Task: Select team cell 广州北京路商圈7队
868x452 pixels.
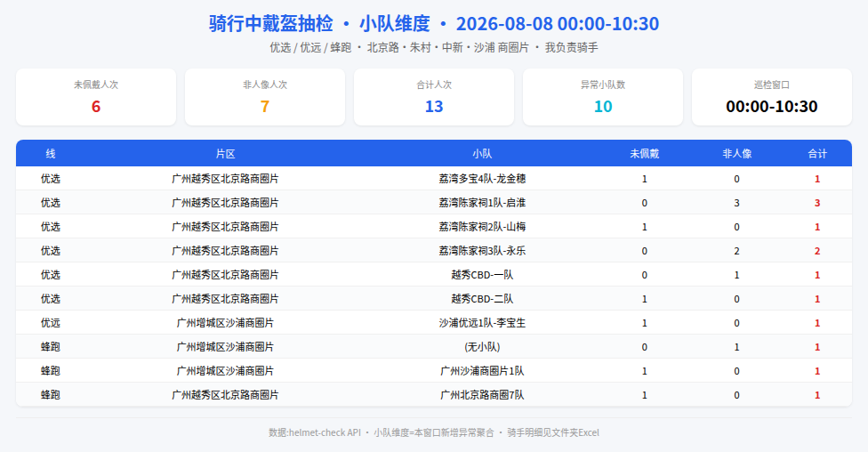Action: point(482,395)
